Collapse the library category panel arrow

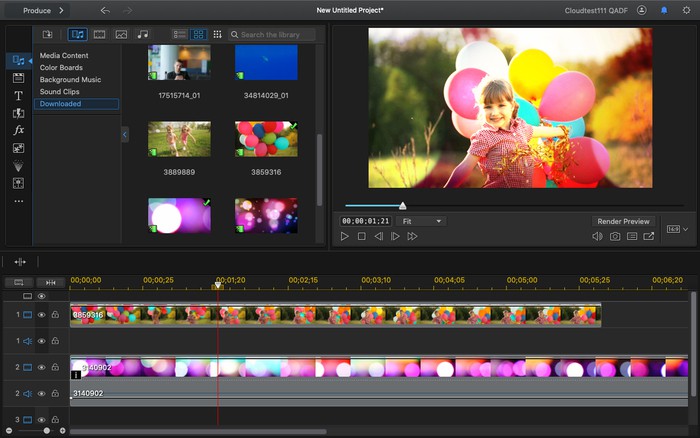(125, 134)
